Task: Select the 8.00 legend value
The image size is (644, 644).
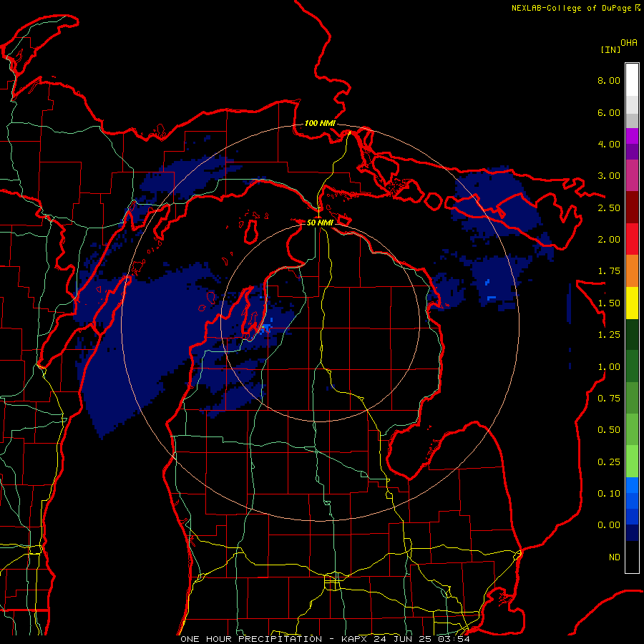Action: pyautogui.click(x=609, y=80)
